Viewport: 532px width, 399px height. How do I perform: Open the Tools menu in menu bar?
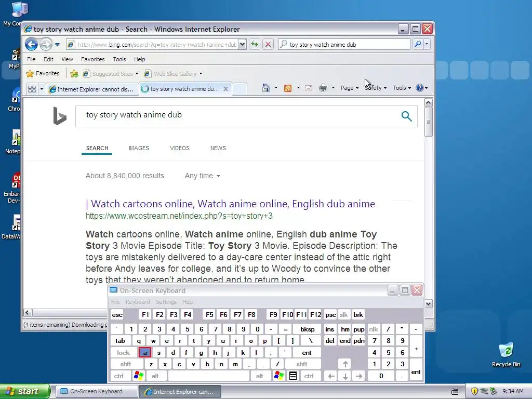[x=119, y=59]
